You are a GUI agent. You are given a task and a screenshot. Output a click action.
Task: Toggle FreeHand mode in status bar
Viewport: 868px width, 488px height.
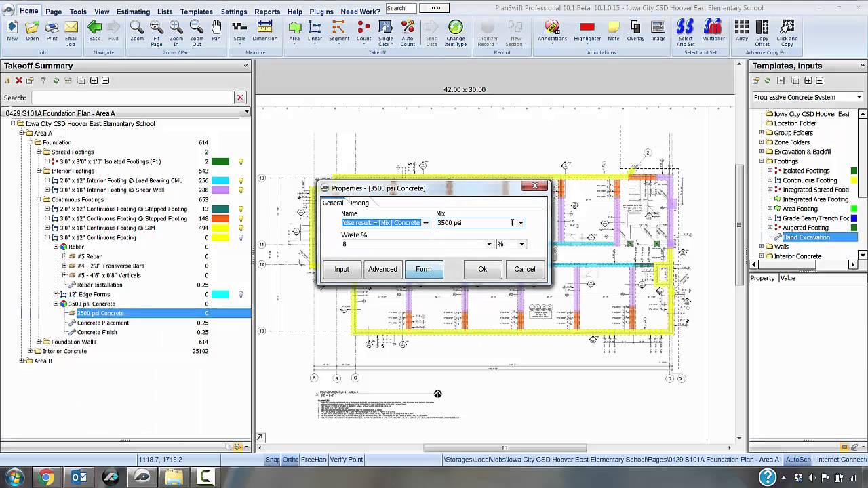(x=313, y=460)
